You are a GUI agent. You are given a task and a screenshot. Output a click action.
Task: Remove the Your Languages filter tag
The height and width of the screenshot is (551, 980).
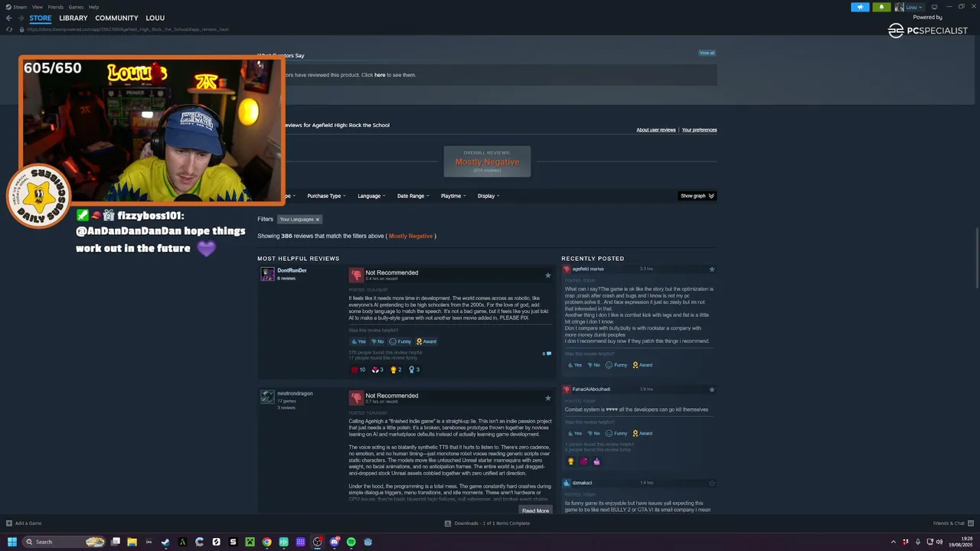tap(317, 220)
